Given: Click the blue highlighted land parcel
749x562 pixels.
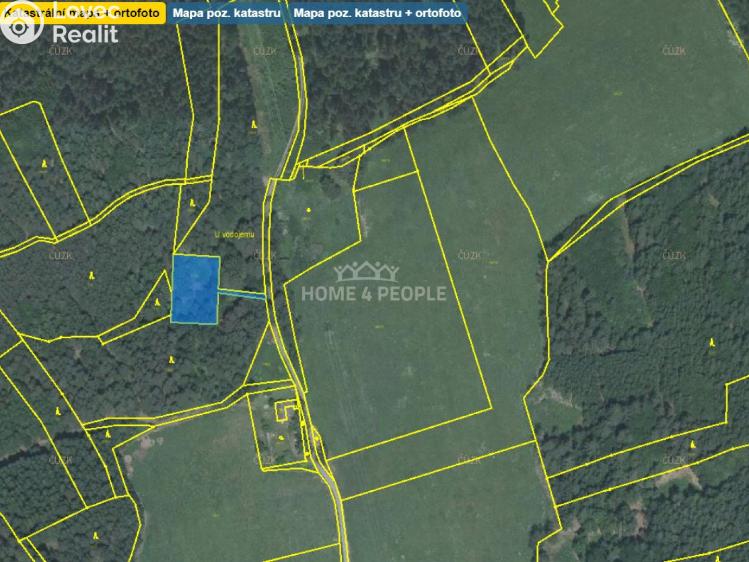Looking at the screenshot, I should (195, 289).
